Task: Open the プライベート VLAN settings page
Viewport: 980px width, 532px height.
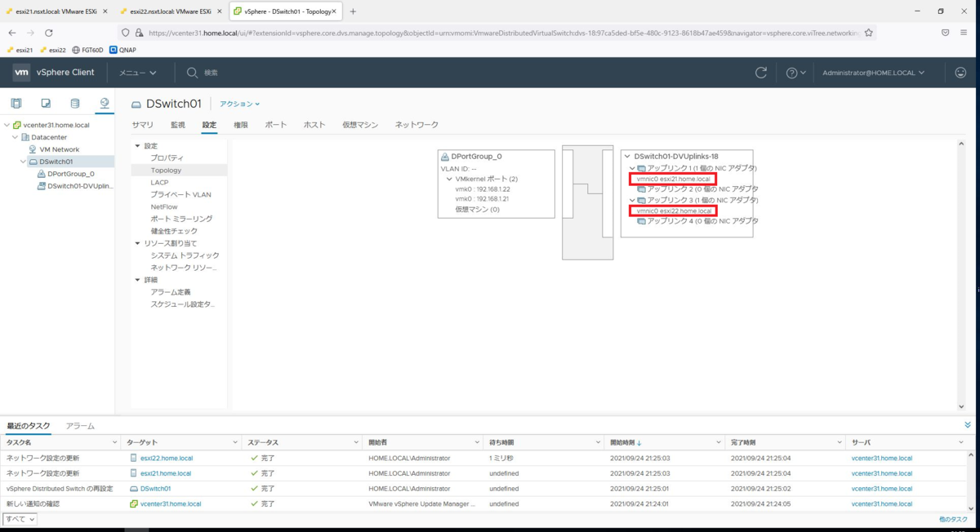Action: tap(180, 194)
